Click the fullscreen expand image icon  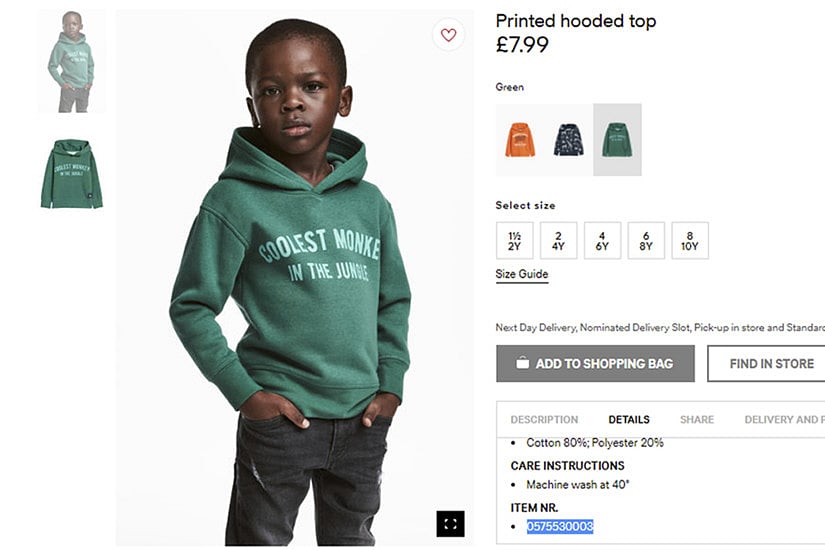point(450,523)
